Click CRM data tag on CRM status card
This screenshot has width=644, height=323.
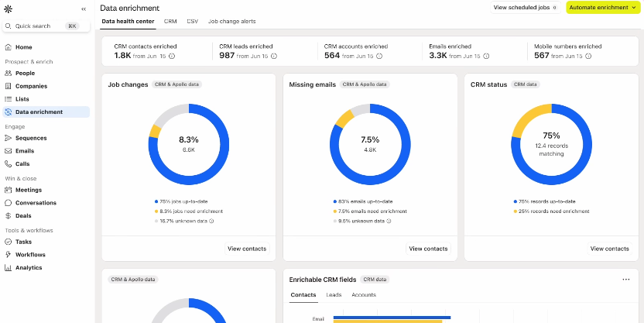(x=526, y=84)
